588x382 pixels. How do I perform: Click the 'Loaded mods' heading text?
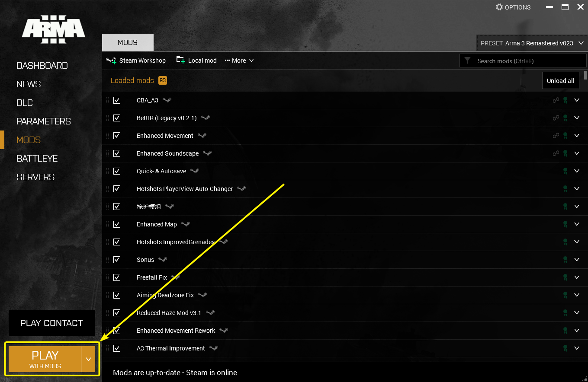[132, 80]
